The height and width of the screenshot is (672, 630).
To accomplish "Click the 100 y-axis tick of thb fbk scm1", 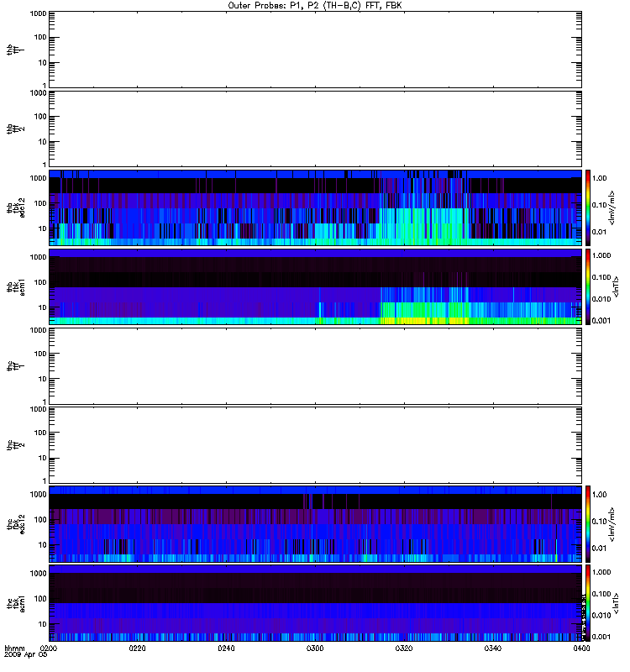I will click(x=40, y=282).
